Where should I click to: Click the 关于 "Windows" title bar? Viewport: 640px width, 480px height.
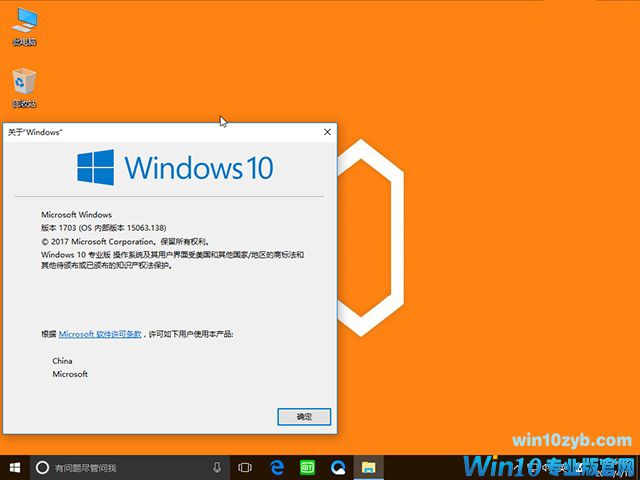pyautogui.click(x=150, y=132)
